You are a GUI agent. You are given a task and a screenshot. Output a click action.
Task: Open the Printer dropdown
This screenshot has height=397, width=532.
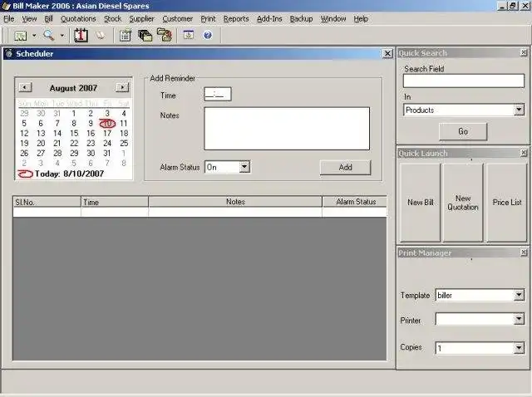519,319
